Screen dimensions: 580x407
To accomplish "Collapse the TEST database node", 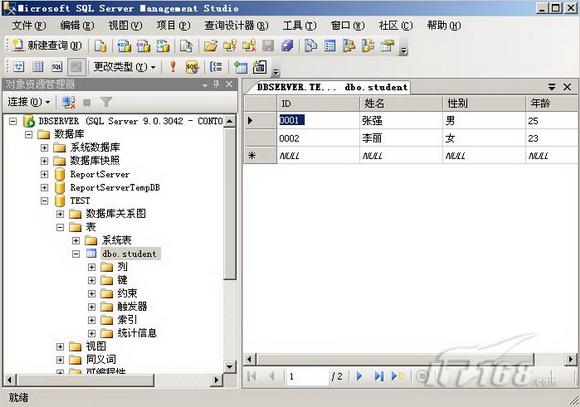I will [44, 201].
